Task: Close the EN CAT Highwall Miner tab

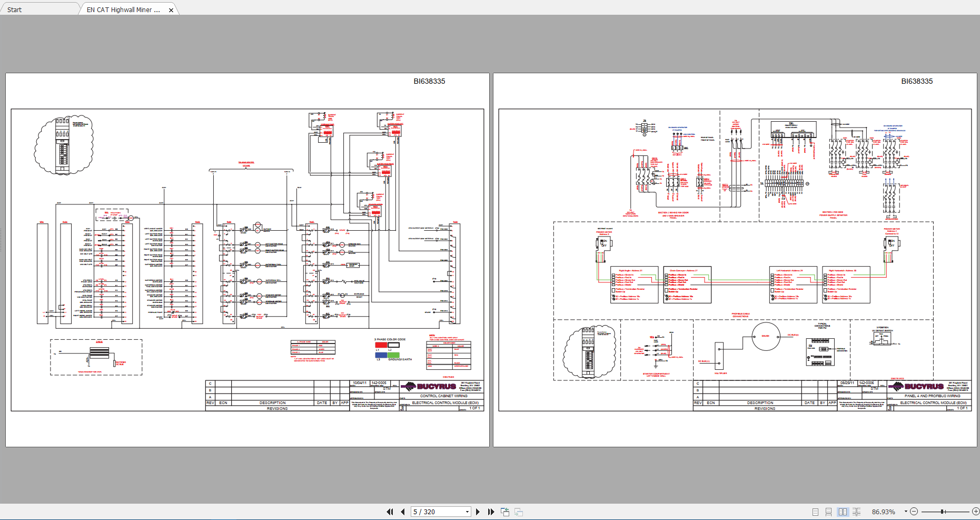Action: pyautogui.click(x=171, y=9)
